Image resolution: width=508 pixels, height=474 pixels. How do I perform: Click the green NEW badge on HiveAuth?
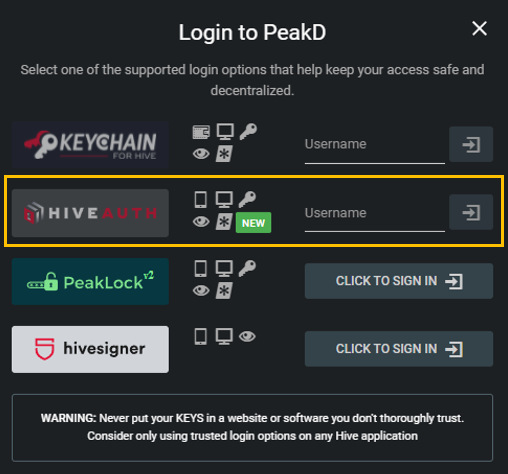(253, 223)
